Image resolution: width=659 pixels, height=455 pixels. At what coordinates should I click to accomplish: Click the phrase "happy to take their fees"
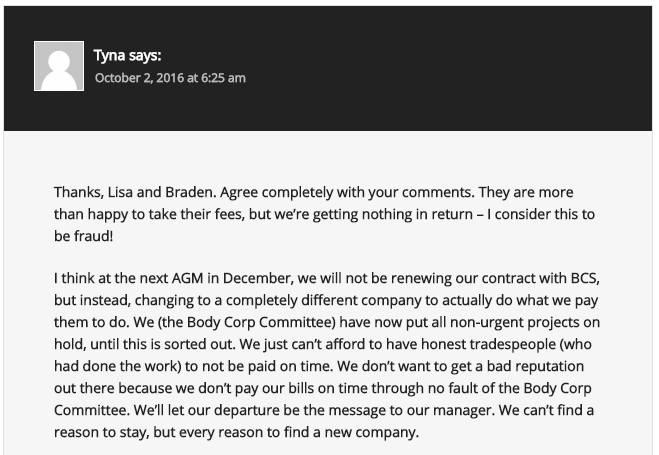click(x=172, y=213)
